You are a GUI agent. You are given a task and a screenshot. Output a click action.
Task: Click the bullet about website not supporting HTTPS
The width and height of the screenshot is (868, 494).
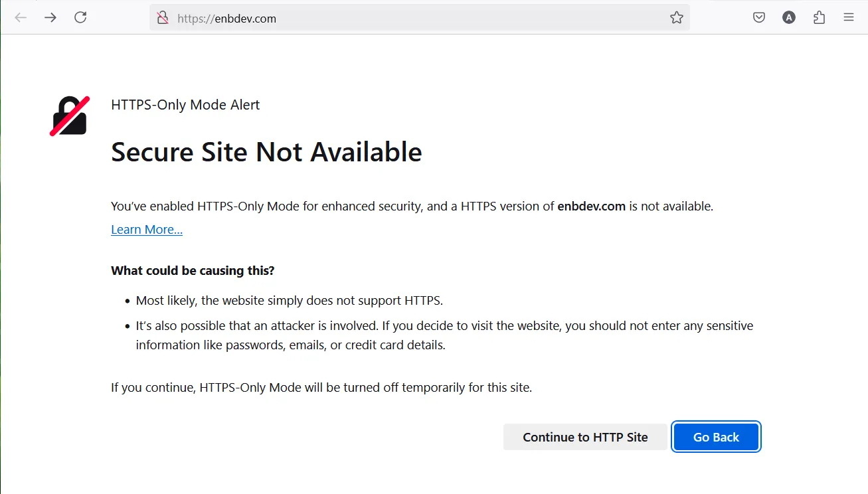pyautogui.click(x=289, y=301)
